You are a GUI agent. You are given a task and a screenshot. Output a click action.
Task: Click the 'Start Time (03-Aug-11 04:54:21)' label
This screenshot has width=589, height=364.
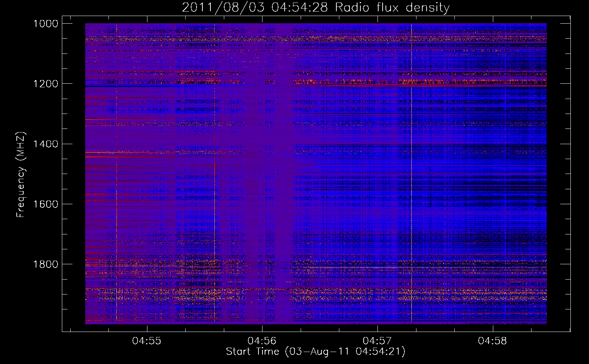pyautogui.click(x=316, y=352)
